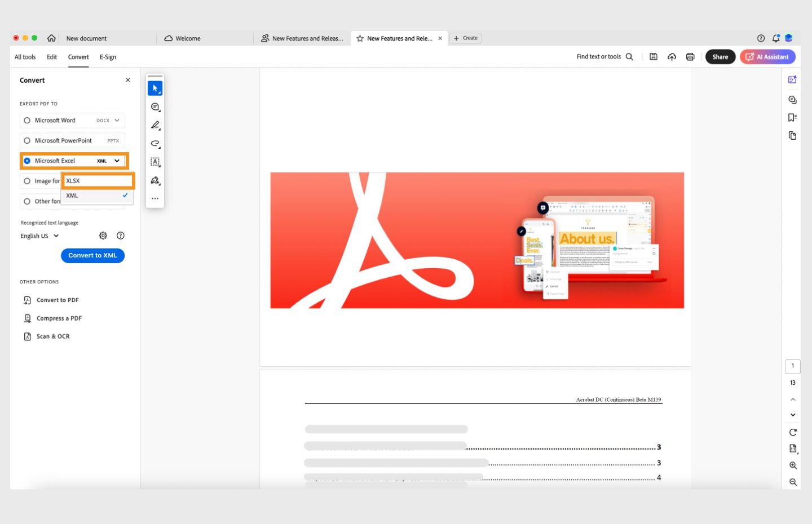Select the Image format export option

point(27,181)
